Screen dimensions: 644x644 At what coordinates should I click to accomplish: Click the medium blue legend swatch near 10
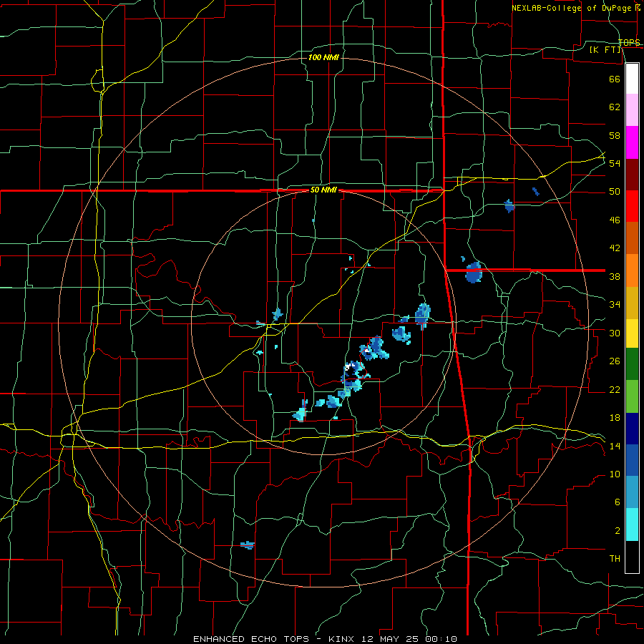click(632, 460)
